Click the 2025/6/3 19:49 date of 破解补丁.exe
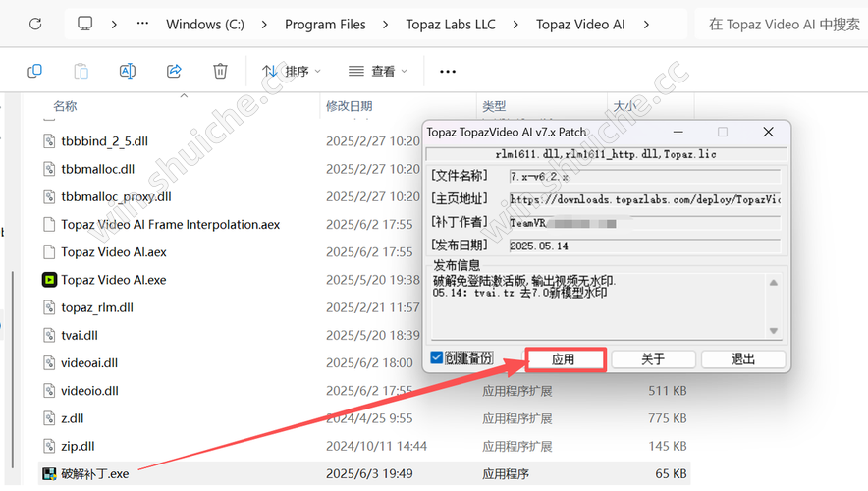Viewport: 868px width, 491px height. [x=369, y=474]
